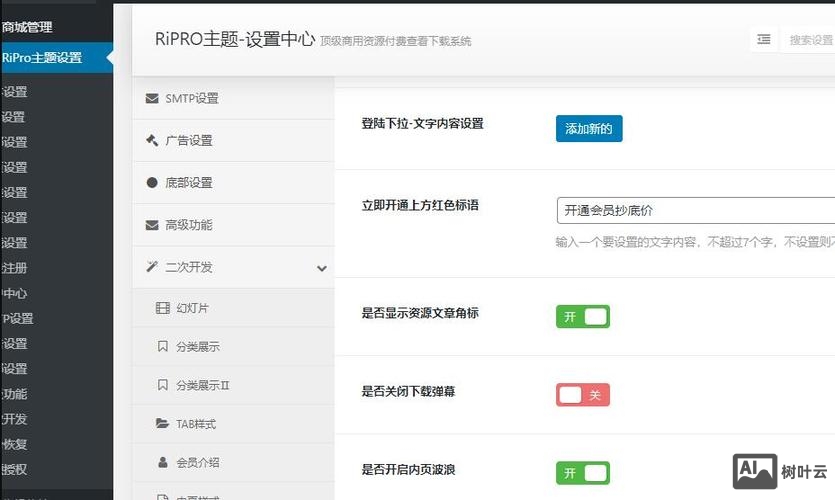Click the 顶级商用资源付费查看下载系统 subtitle
The image size is (835, 500).
click(x=396, y=41)
